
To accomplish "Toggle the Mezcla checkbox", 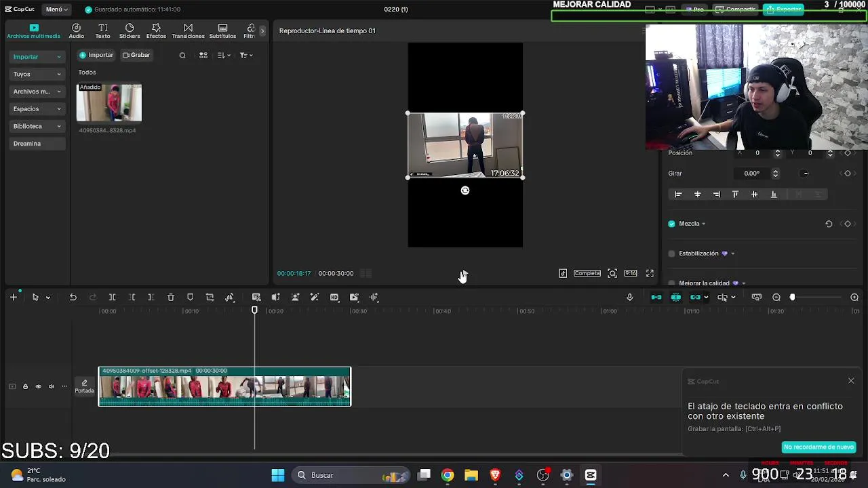I will 672,224.
